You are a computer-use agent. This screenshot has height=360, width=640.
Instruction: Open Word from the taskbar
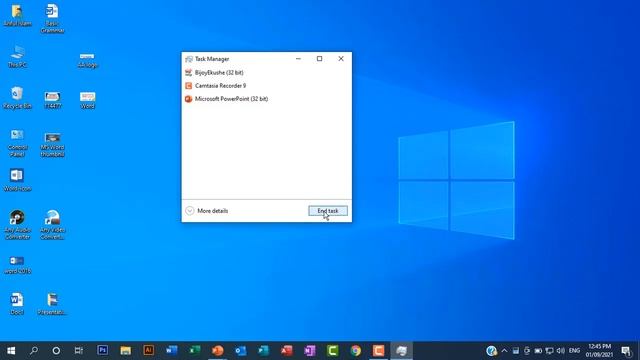[x=172, y=350]
